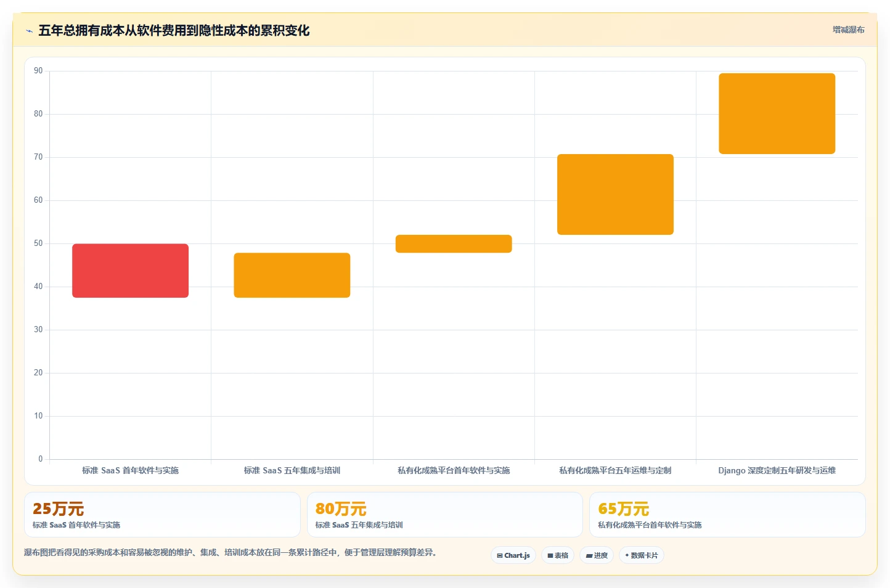Click the 80万元 data card
Image resolution: width=890 pixels, height=588 pixels.
[x=444, y=515]
